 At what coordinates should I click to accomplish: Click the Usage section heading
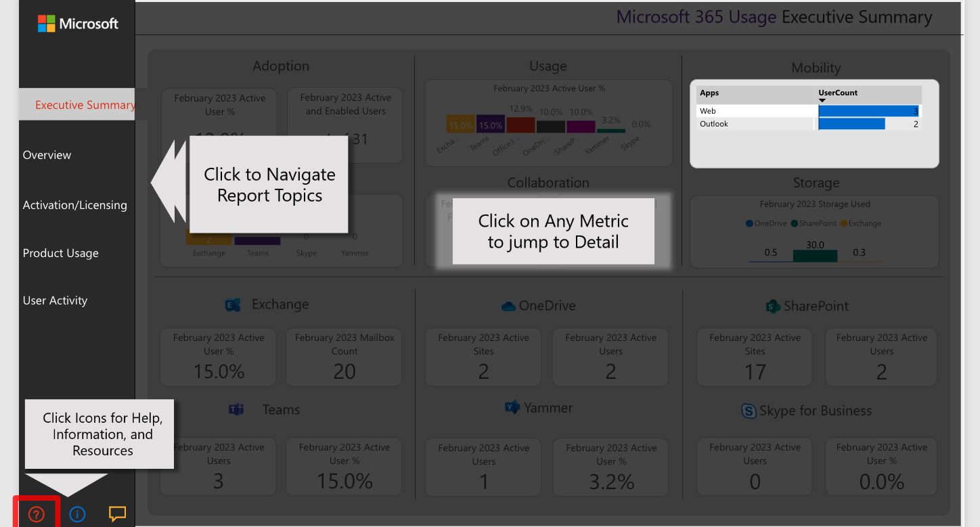tap(548, 66)
